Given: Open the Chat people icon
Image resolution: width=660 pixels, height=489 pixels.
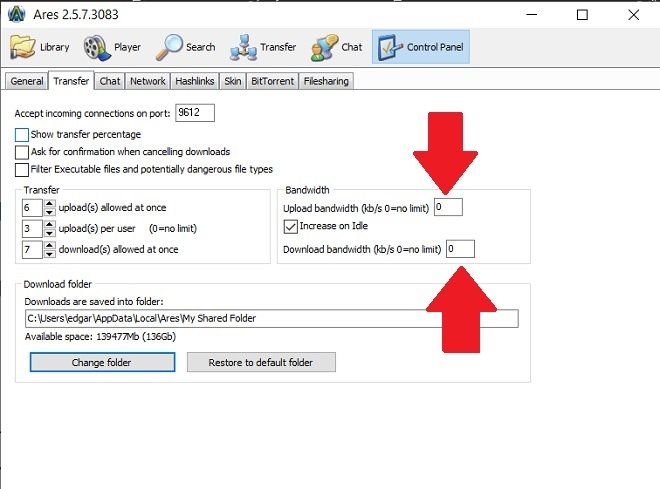Looking at the screenshot, I should (324, 47).
